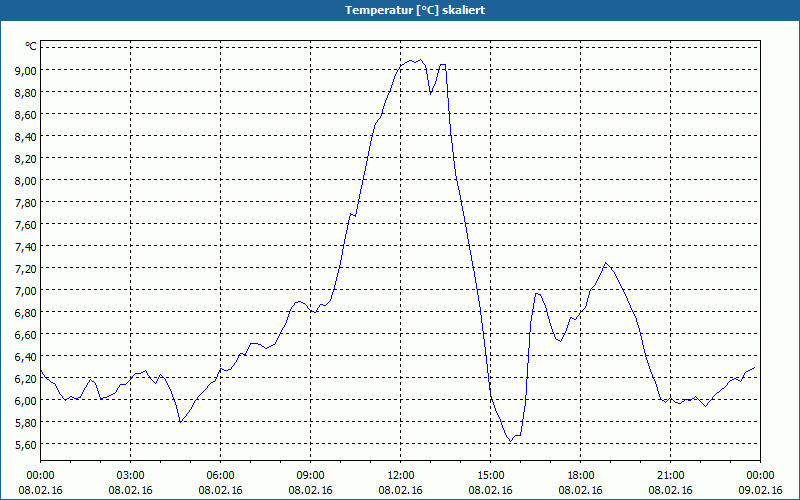Select the 9,00 y-axis label
Viewport: 800px width, 500px height.
point(26,70)
